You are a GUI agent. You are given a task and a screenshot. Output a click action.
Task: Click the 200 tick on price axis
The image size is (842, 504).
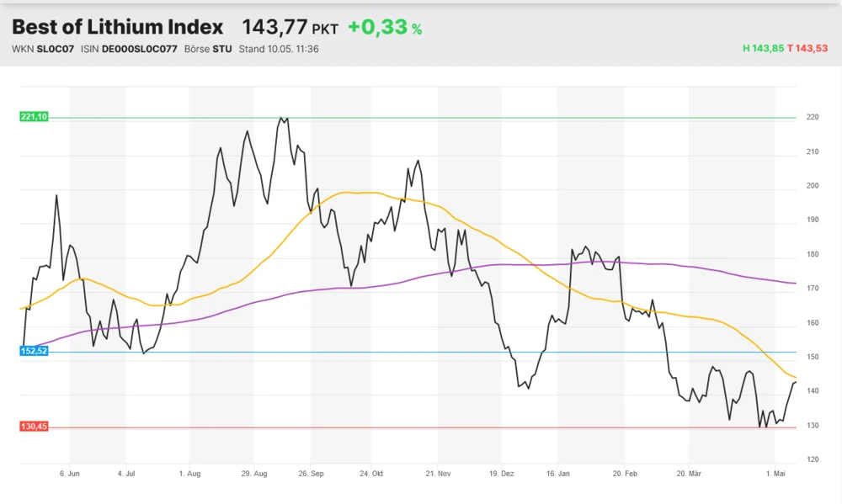click(813, 186)
